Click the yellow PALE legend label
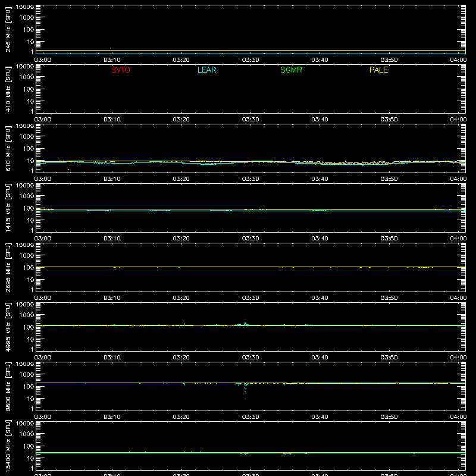476x476 pixels. pos(378,70)
